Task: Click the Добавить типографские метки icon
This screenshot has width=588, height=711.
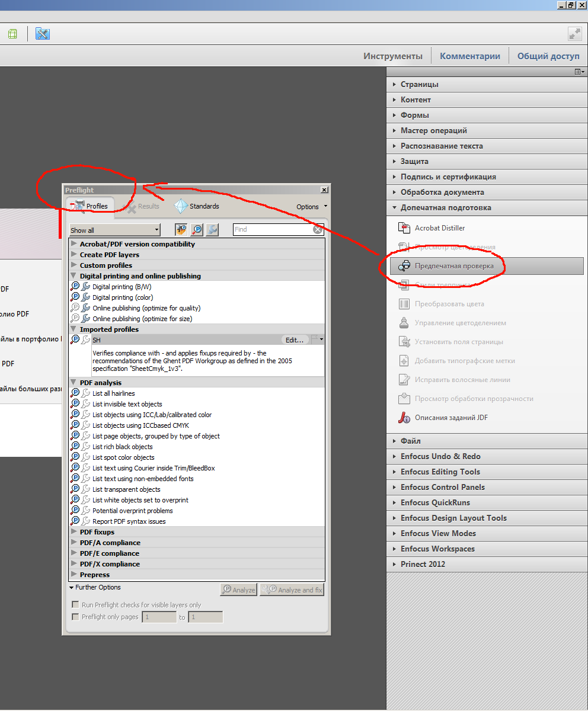Action: click(404, 361)
